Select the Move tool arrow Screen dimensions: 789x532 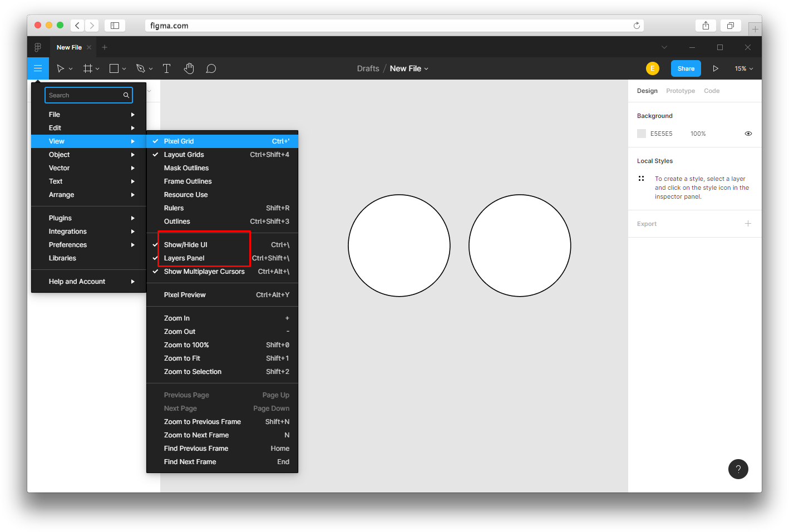coord(61,68)
